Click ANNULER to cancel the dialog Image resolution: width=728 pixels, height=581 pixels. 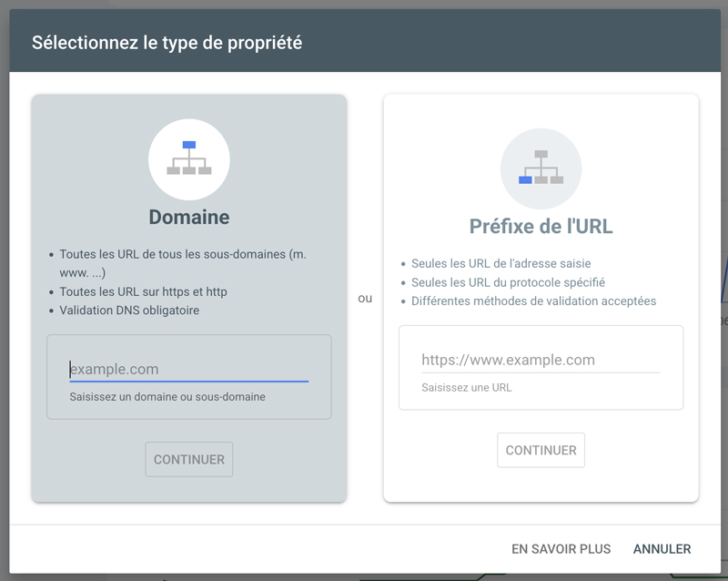(x=662, y=549)
